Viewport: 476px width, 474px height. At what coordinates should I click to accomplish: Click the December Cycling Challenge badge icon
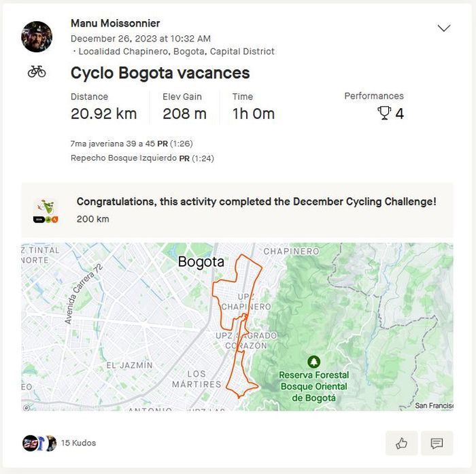(46, 210)
